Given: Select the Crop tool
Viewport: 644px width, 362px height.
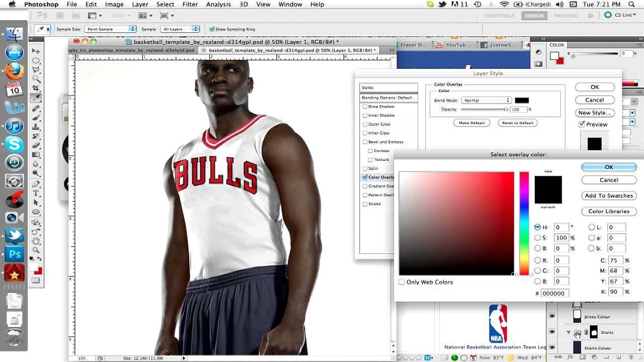Looking at the screenshot, I should pyautogui.click(x=36, y=88).
